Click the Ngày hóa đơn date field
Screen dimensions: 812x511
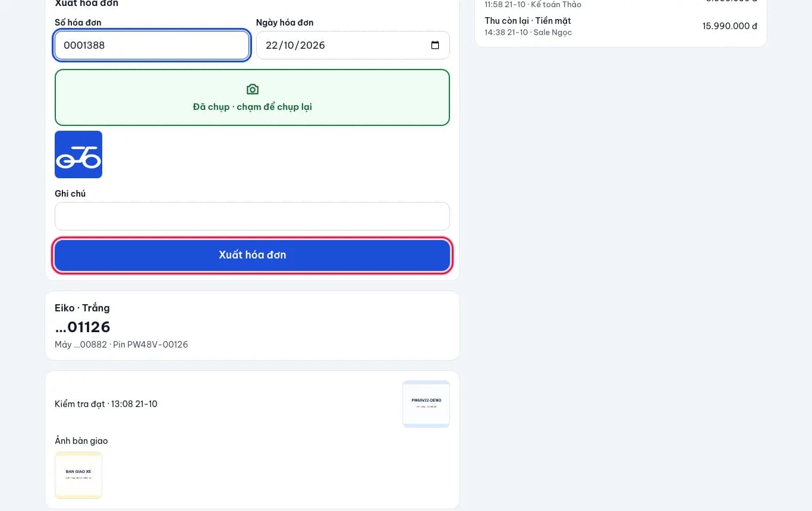pos(353,45)
